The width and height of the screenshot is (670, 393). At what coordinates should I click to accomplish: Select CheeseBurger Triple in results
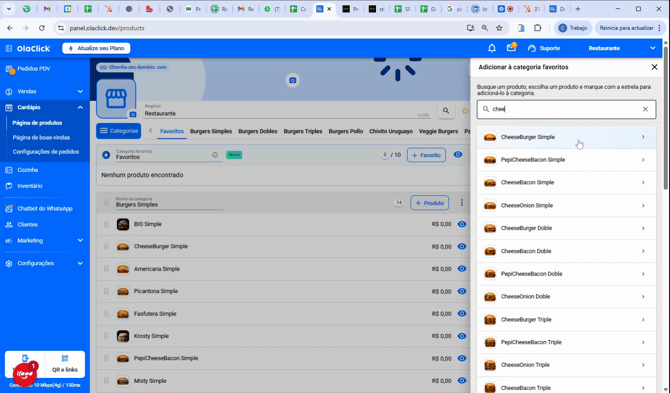pos(566,320)
